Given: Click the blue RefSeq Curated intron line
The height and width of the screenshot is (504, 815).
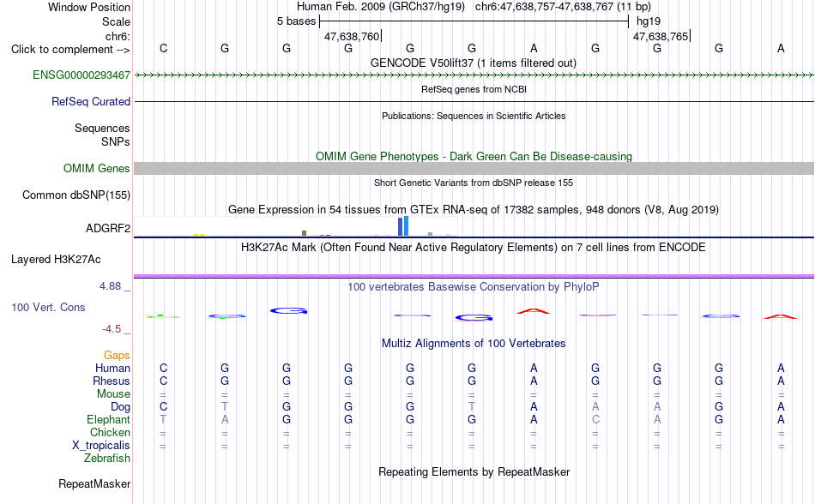Looking at the screenshot, I should point(474,101).
